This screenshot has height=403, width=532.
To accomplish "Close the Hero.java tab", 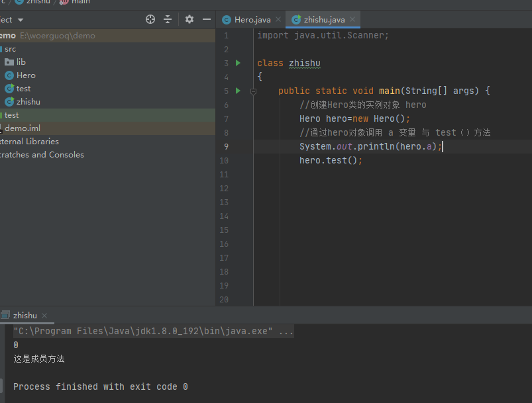I will [278, 19].
